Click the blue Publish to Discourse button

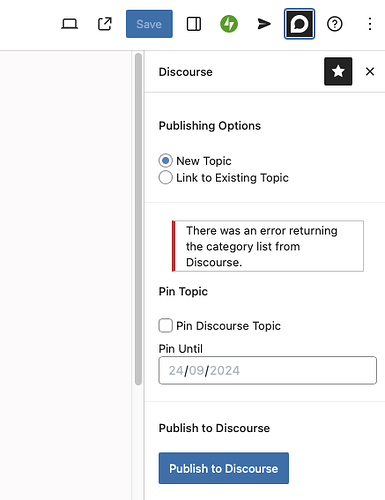(x=224, y=468)
